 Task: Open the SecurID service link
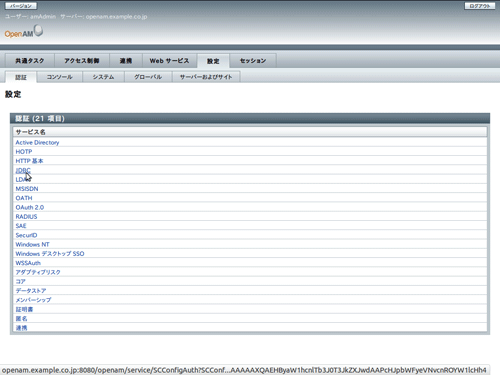[26, 235]
